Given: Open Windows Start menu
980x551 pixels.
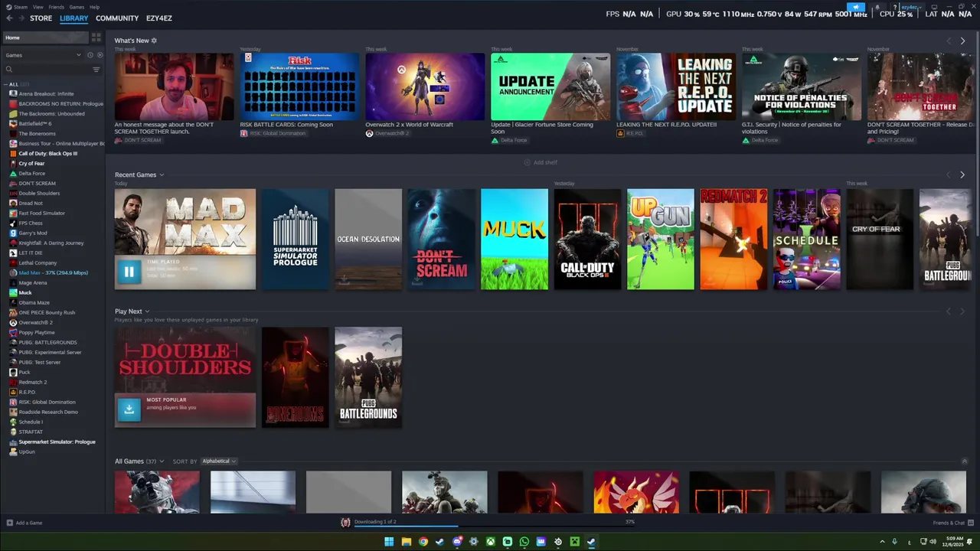Looking at the screenshot, I should tap(389, 542).
